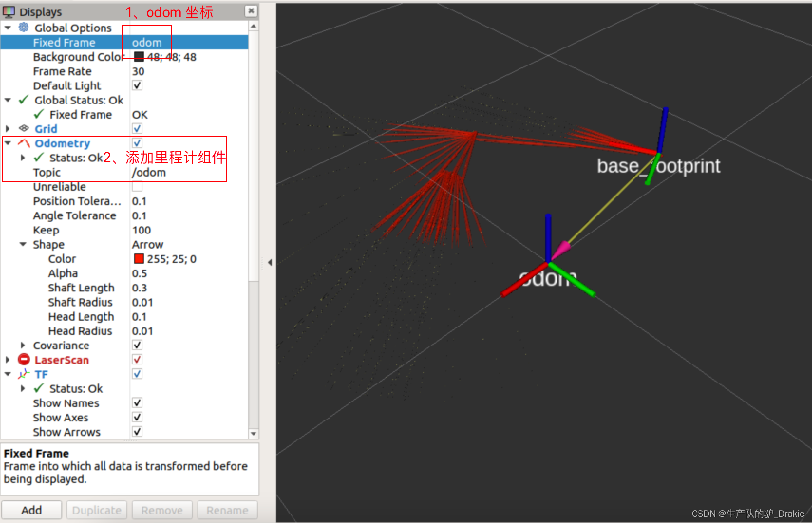Click the Remove button
812x523 pixels.
click(162, 510)
